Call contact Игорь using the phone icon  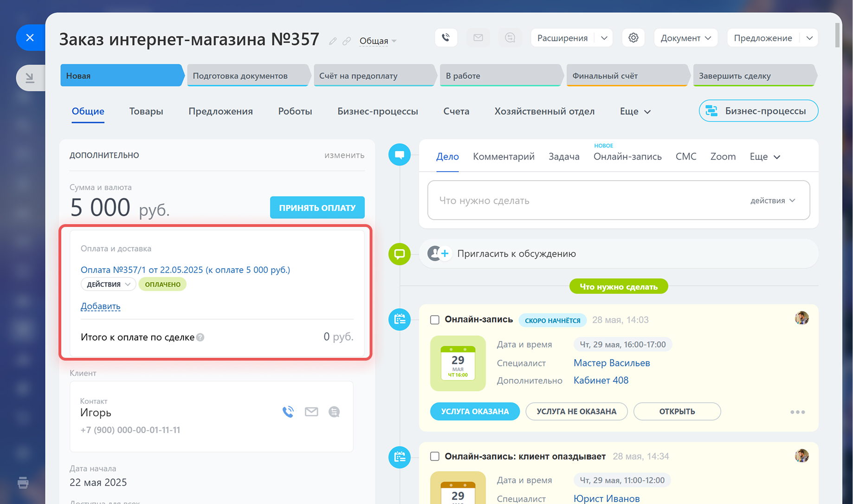point(288,412)
